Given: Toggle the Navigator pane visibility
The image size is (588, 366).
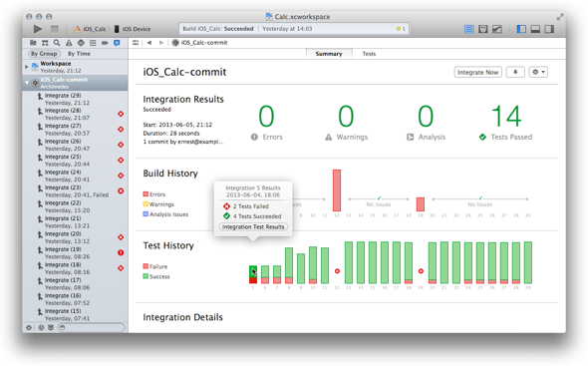Looking at the screenshot, I should (521, 29).
